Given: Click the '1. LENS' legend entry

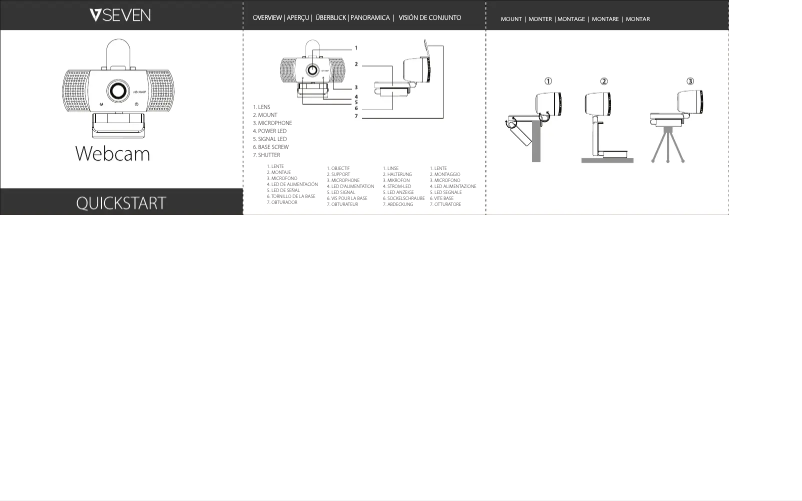Looking at the screenshot, I should [263, 107].
